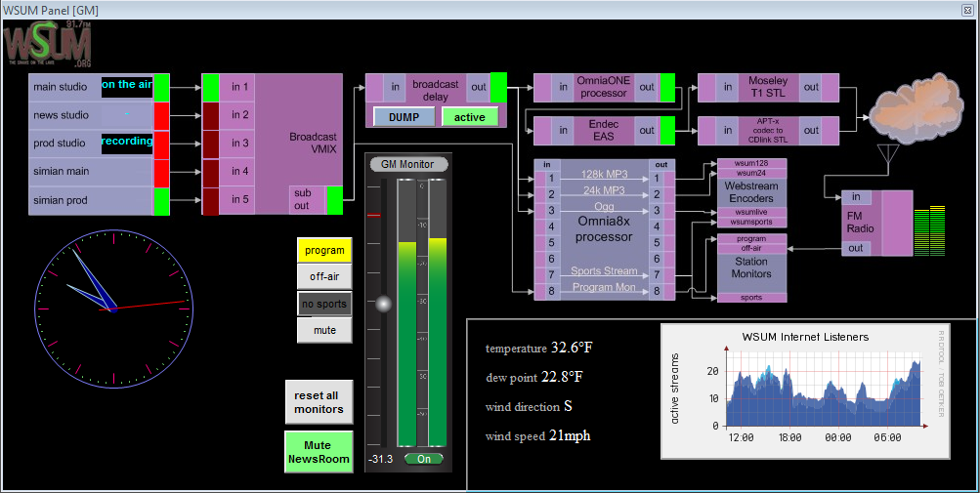
Task: Toggle the simian prod green indicator
Action: point(162,201)
